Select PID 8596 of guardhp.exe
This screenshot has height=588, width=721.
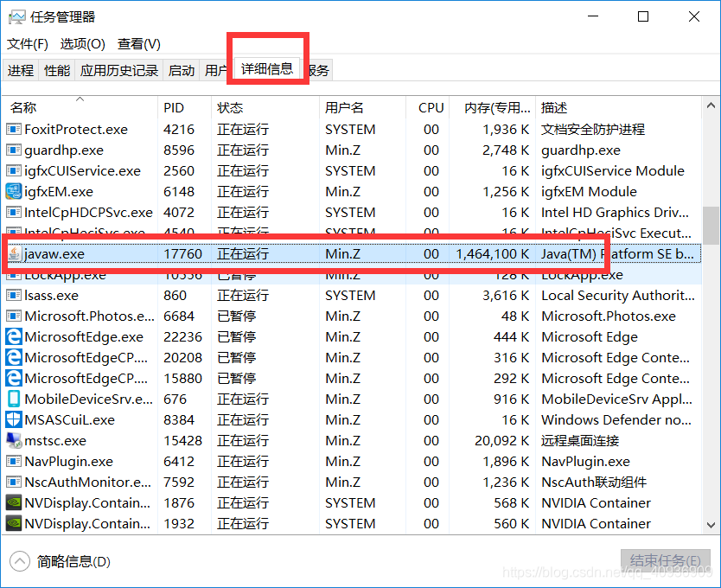coord(179,150)
